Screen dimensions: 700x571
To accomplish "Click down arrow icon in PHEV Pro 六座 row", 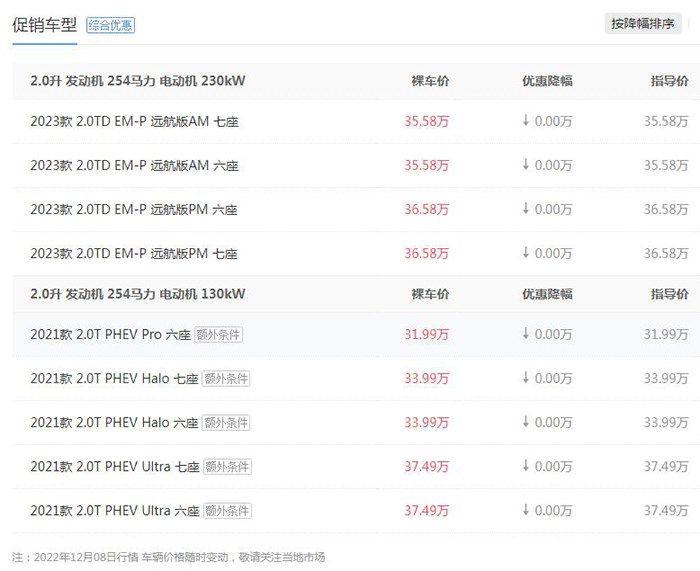I will pos(526,333).
